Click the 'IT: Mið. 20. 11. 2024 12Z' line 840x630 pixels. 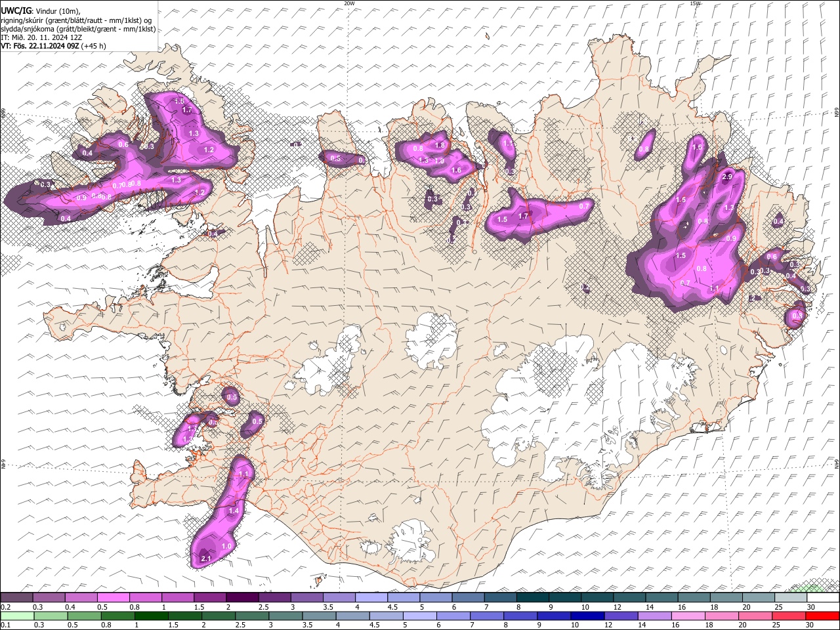tap(41, 37)
